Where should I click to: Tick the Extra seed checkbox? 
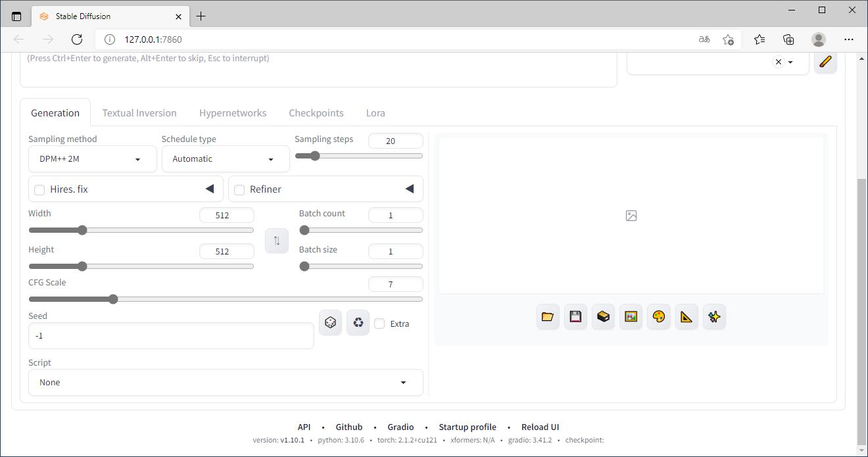379,324
